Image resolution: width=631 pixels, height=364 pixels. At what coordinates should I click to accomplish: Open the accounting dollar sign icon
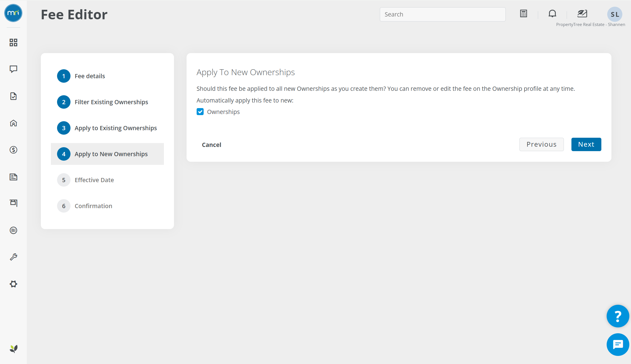(13, 150)
